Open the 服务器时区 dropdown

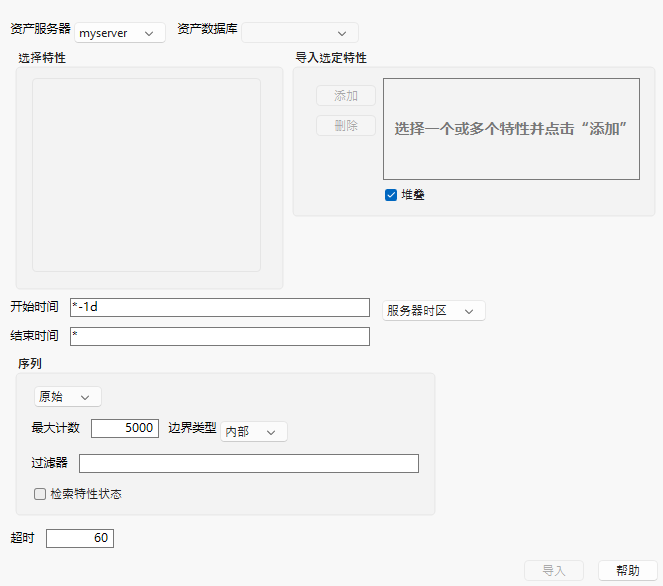pyautogui.click(x=434, y=311)
